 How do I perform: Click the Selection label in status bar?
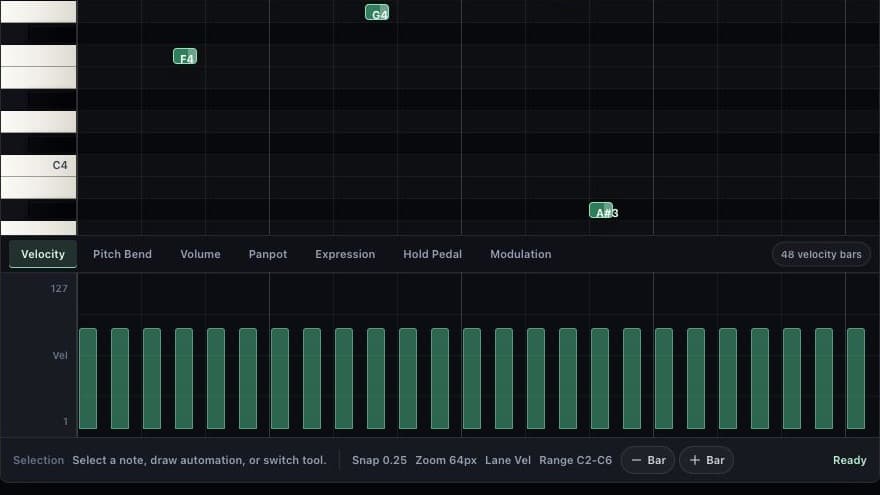[x=39, y=460]
